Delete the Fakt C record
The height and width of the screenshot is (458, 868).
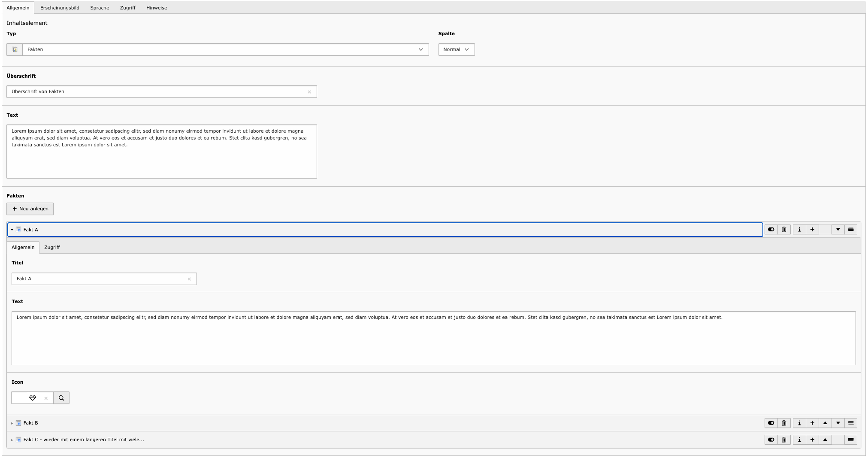(x=784, y=440)
